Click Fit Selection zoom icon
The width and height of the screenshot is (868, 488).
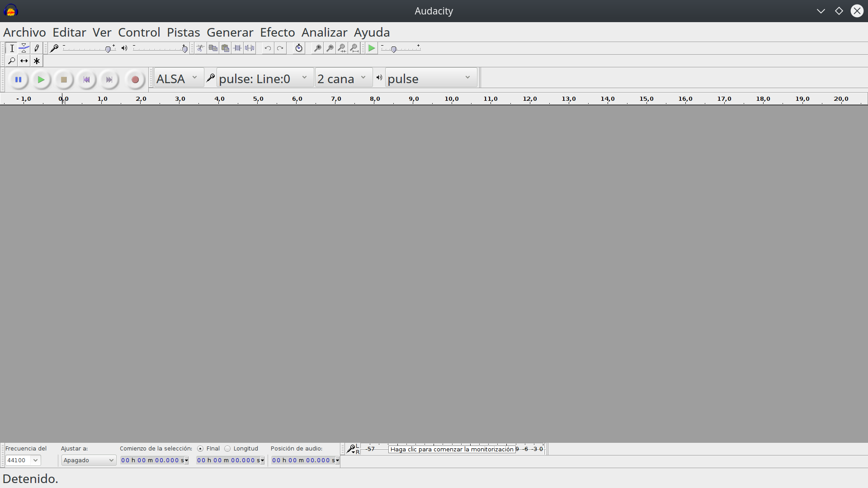[342, 48]
